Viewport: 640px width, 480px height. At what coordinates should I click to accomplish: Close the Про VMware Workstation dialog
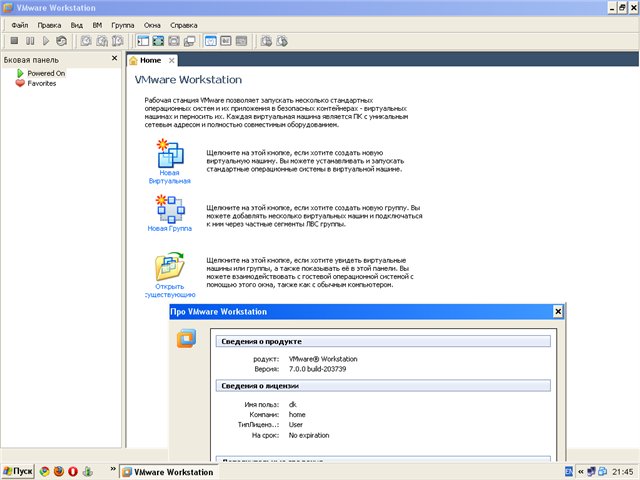(x=558, y=312)
